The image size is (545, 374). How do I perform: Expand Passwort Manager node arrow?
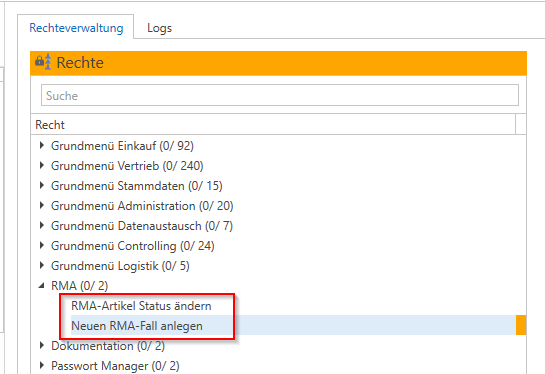42,365
